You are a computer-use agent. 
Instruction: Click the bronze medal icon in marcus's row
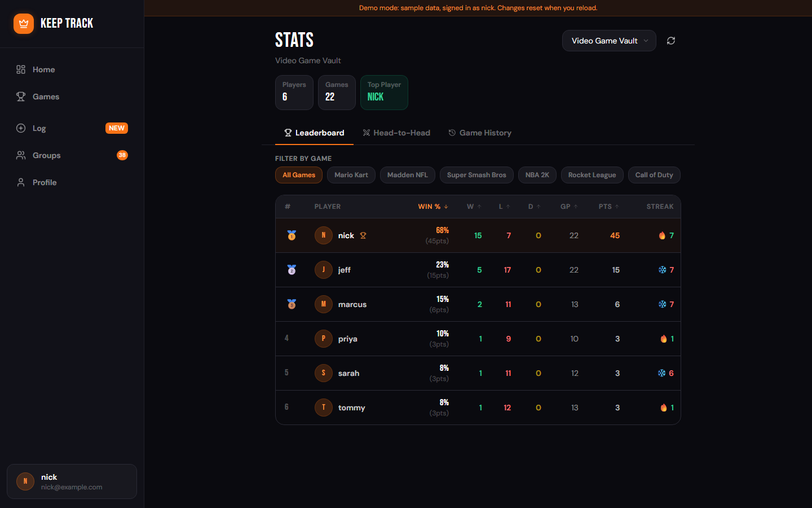click(x=292, y=304)
